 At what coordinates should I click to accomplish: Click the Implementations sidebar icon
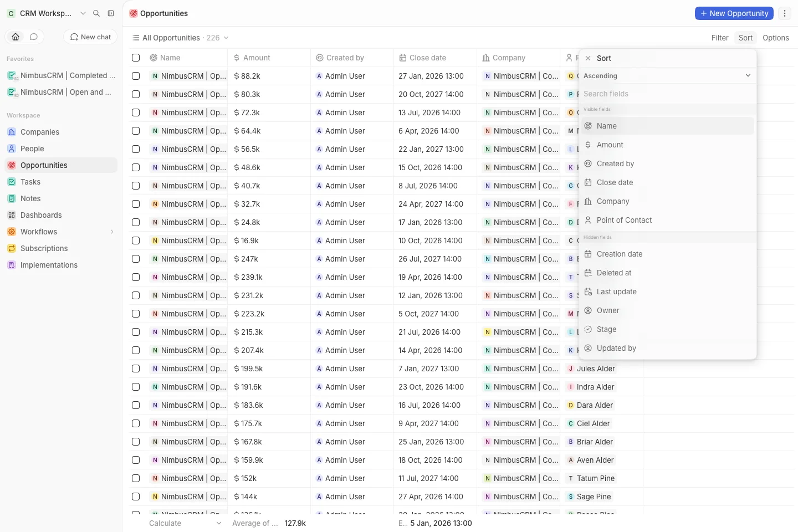click(12, 265)
